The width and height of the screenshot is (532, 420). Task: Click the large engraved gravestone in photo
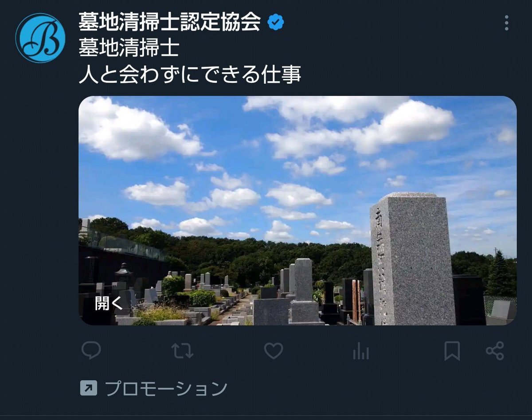412,259
